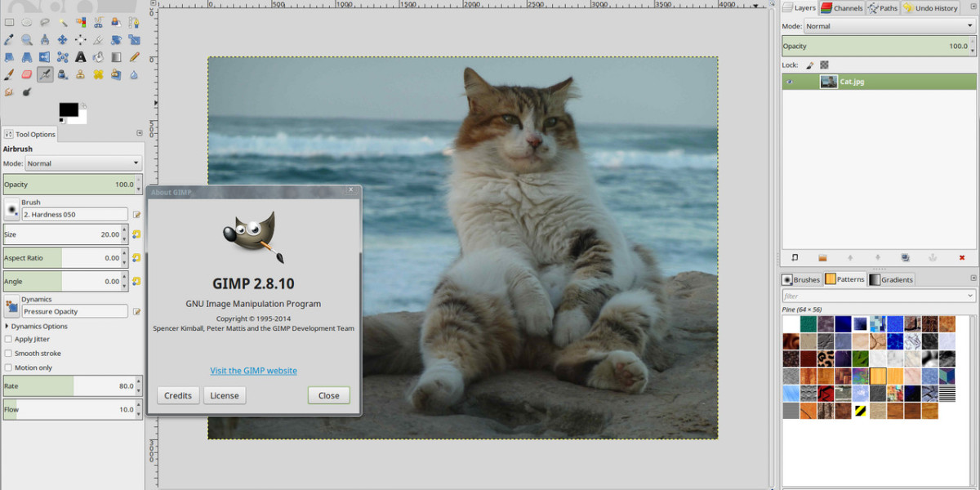The width and height of the screenshot is (980, 490).
Task: Click the Credits button in About GIMP
Action: [178, 395]
